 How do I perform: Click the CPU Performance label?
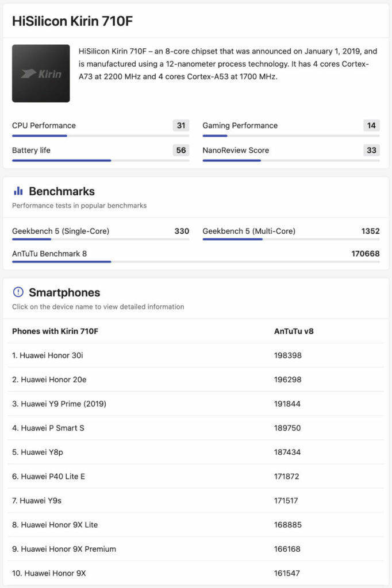[x=44, y=125]
